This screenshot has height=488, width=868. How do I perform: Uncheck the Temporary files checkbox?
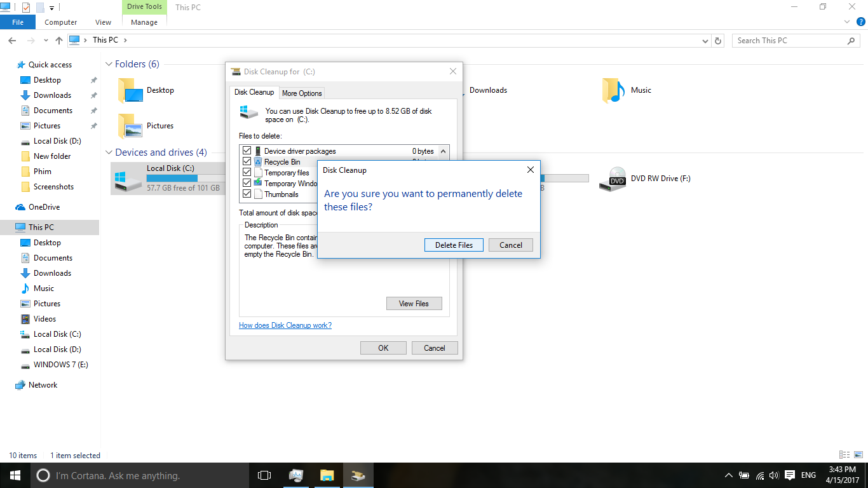click(x=246, y=172)
